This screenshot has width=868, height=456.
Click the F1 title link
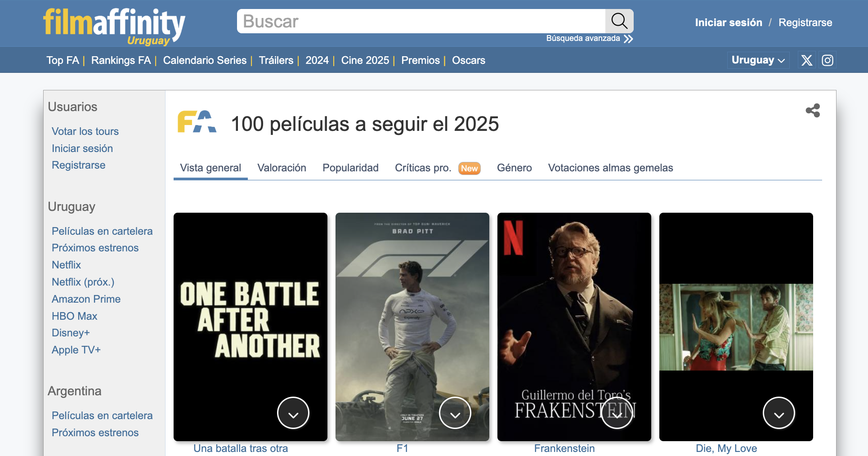point(403,448)
